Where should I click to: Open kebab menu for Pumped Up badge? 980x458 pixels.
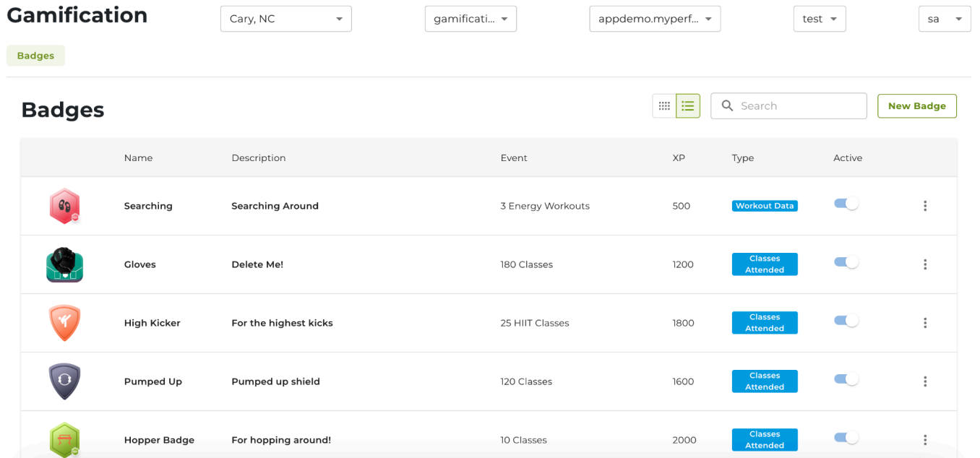tap(924, 381)
